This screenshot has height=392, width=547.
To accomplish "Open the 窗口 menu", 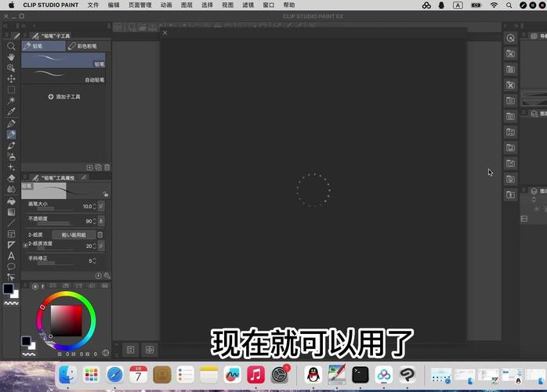I will (268, 5).
